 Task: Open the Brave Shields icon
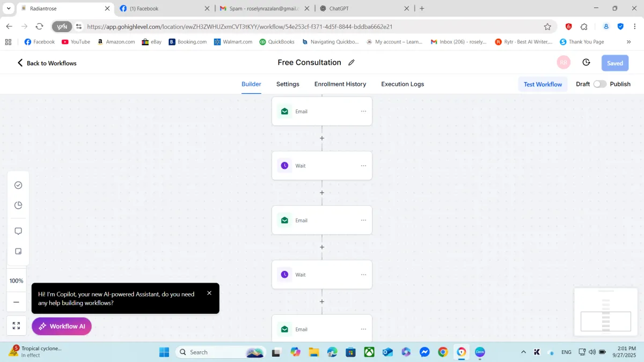click(569, 26)
